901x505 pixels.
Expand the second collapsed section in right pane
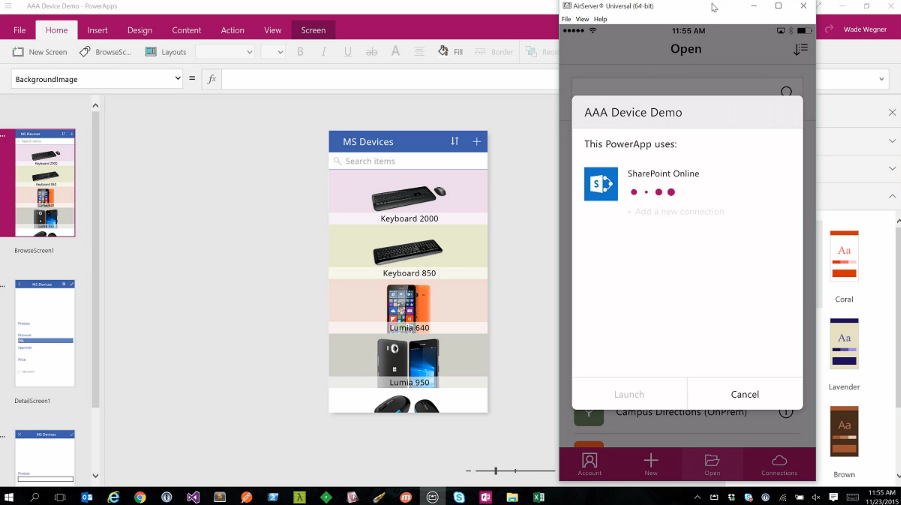point(892,168)
